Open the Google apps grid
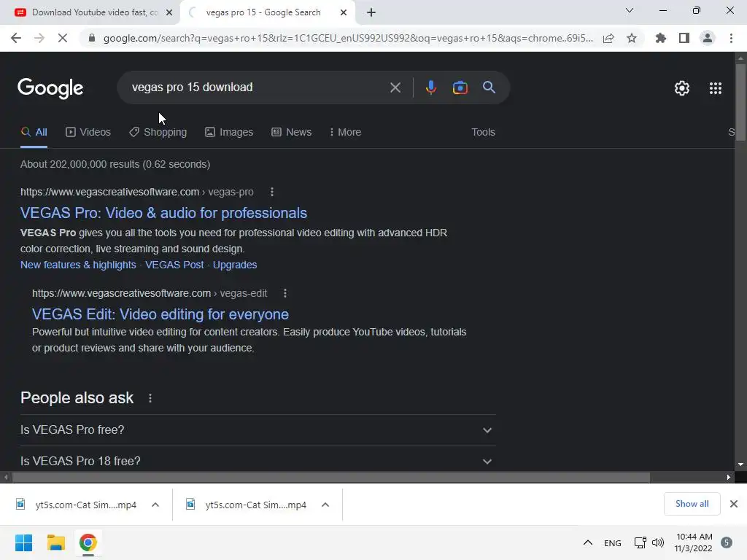This screenshot has width=747, height=560. (715, 88)
